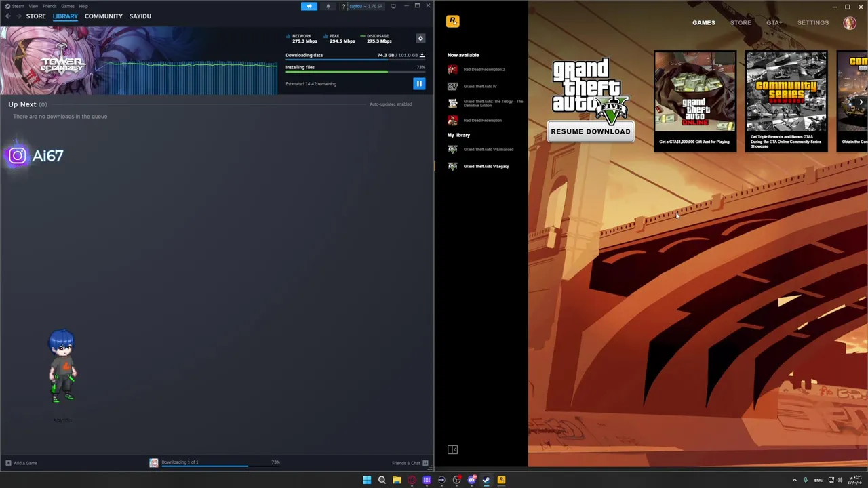The image size is (868, 488).
Task: Show hidden system tray icons
Action: (x=795, y=480)
